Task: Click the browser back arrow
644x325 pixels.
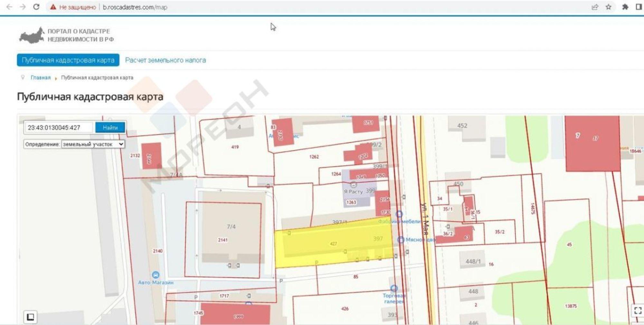Action: [9, 7]
